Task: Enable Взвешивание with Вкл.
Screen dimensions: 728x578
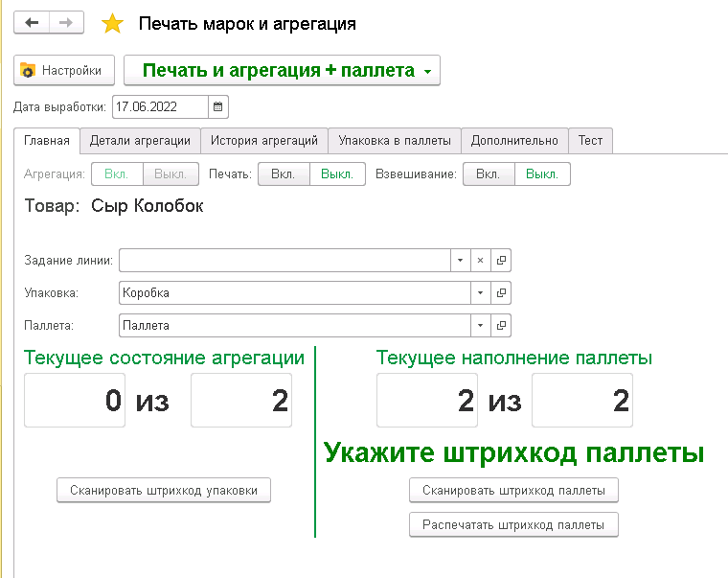Action: [489, 174]
